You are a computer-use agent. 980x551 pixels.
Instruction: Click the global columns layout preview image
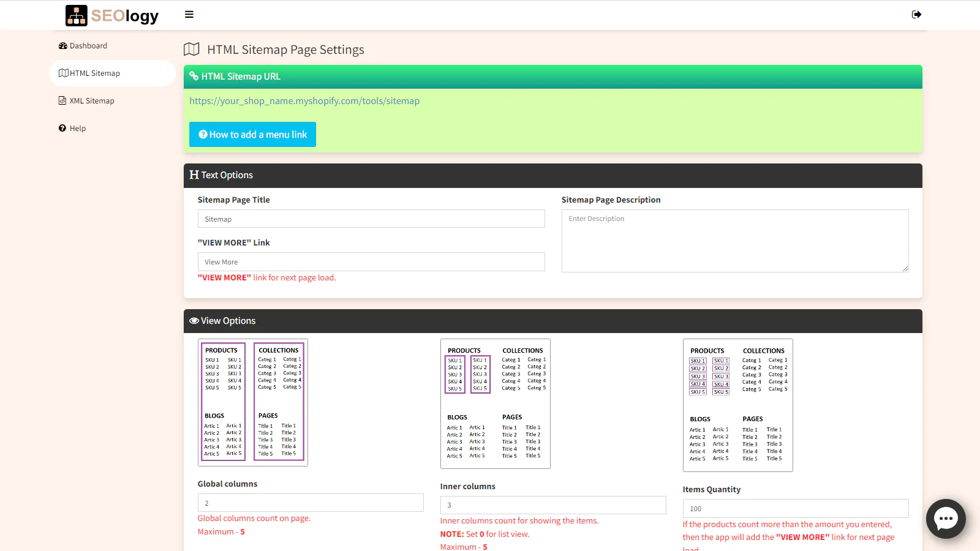click(253, 402)
